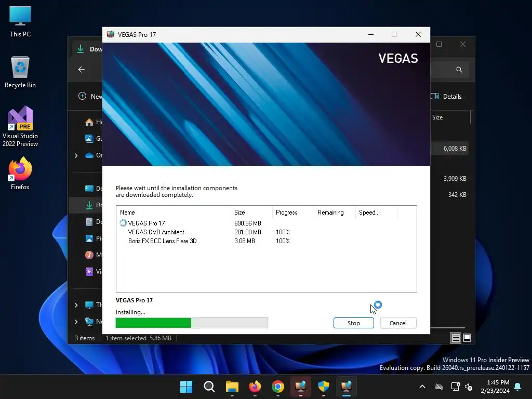Click the Remaining column header

click(335, 212)
